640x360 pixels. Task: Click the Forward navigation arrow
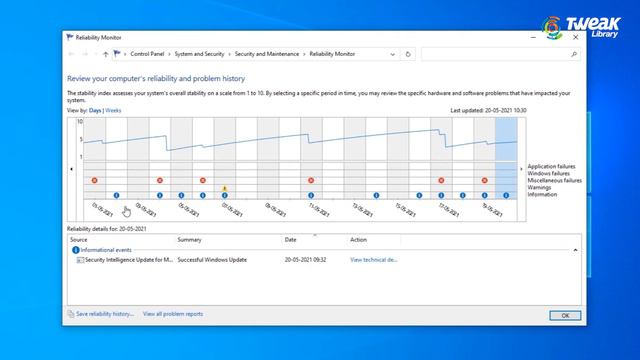click(85, 54)
